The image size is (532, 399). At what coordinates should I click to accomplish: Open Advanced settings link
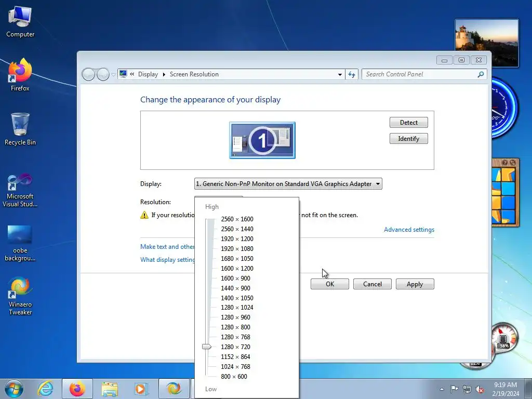[409, 230]
